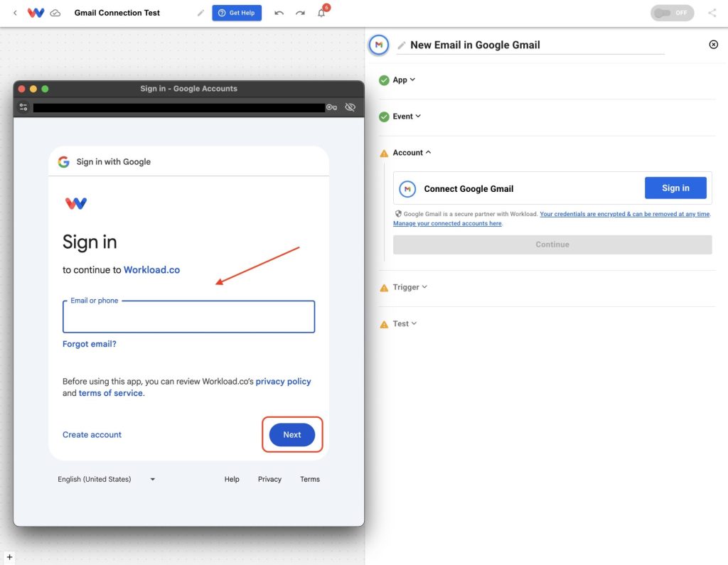This screenshot has width=728, height=565.
Task: Click the plus button at canvas corner
Action: tap(9, 557)
